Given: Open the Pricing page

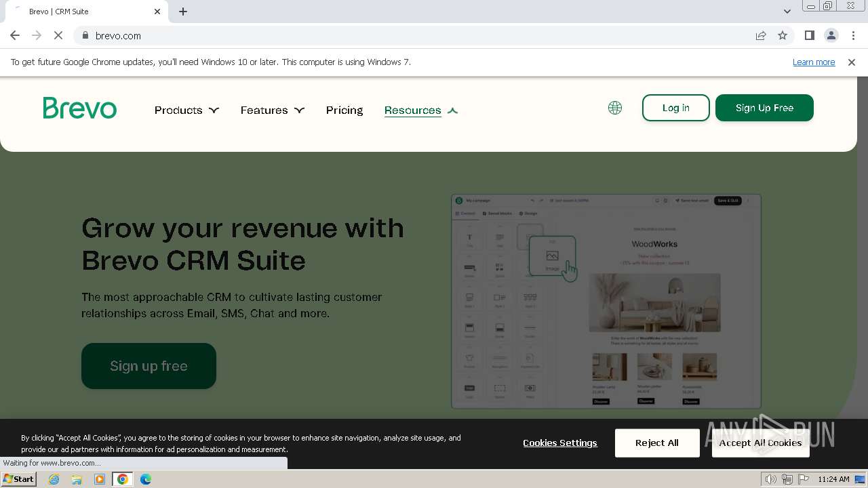Looking at the screenshot, I should coord(344,110).
